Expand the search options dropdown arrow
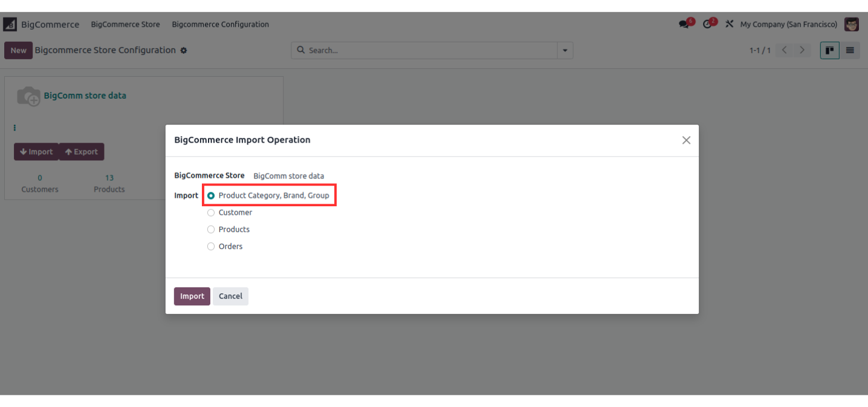The width and height of the screenshot is (868, 407). (565, 50)
